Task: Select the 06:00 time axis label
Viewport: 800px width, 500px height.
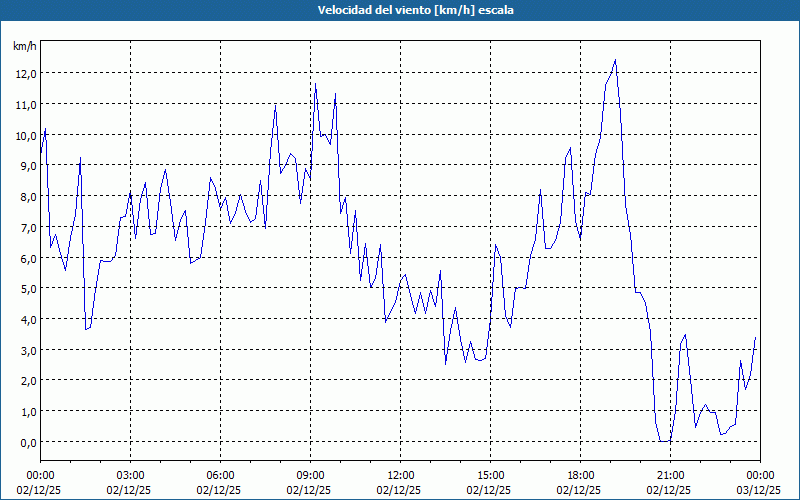Action: point(220,475)
